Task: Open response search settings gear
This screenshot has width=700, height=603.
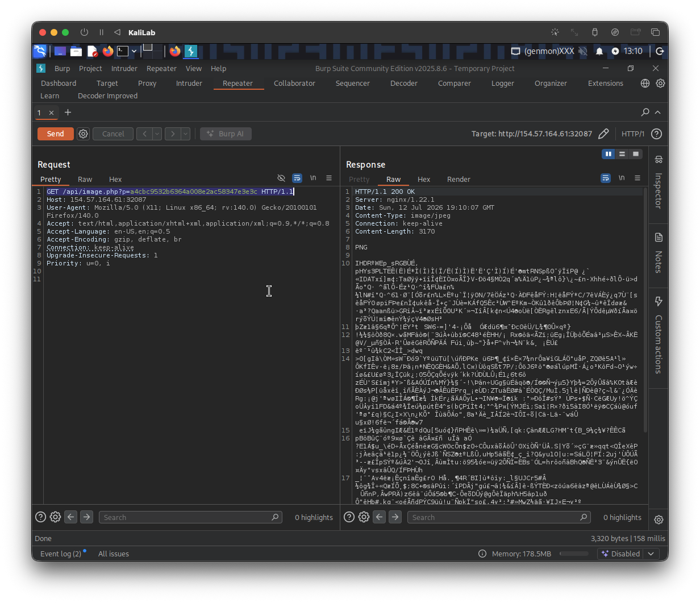Action: (364, 517)
